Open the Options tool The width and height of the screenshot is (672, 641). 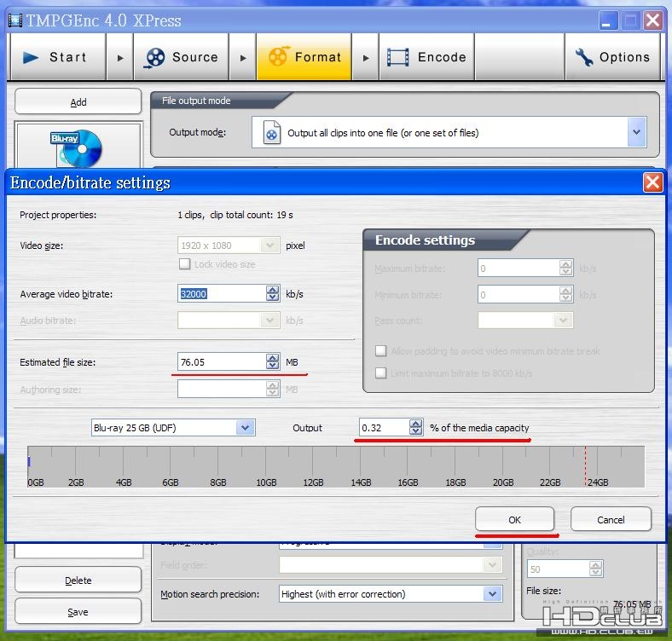(x=612, y=57)
